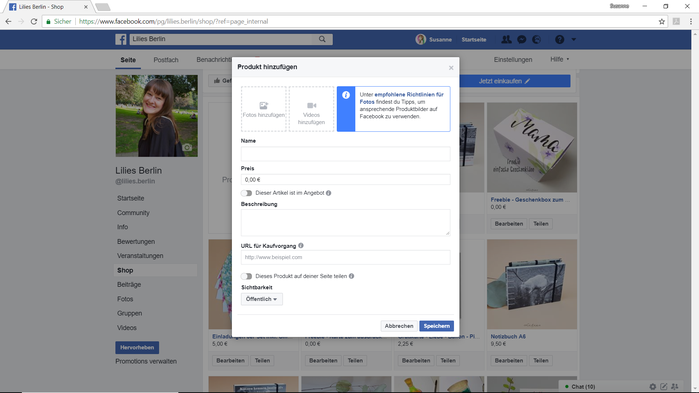Open chat settings gear icon
699x393 pixels.
(x=653, y=387)
